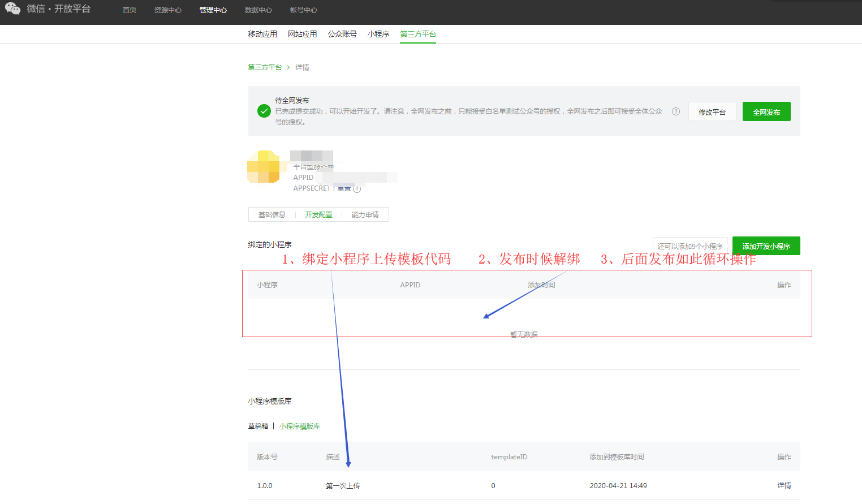Click the green 全网发布 button
This screenshot has height=504, width=862.
tap(766, 111)
